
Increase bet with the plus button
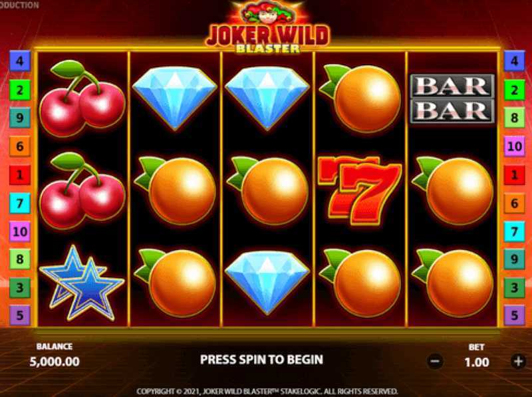(x=518, y=361)
